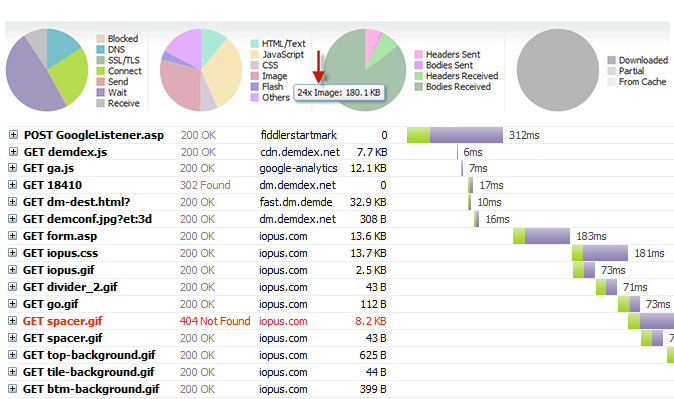Expand the 43 B spacer.gif request

click(12, 338)
